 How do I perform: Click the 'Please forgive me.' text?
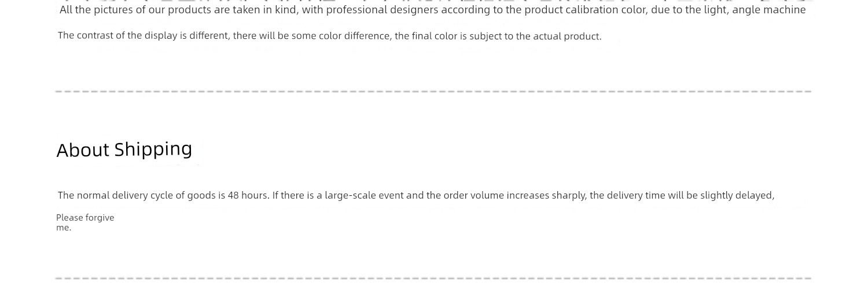(x=85, y=222)
